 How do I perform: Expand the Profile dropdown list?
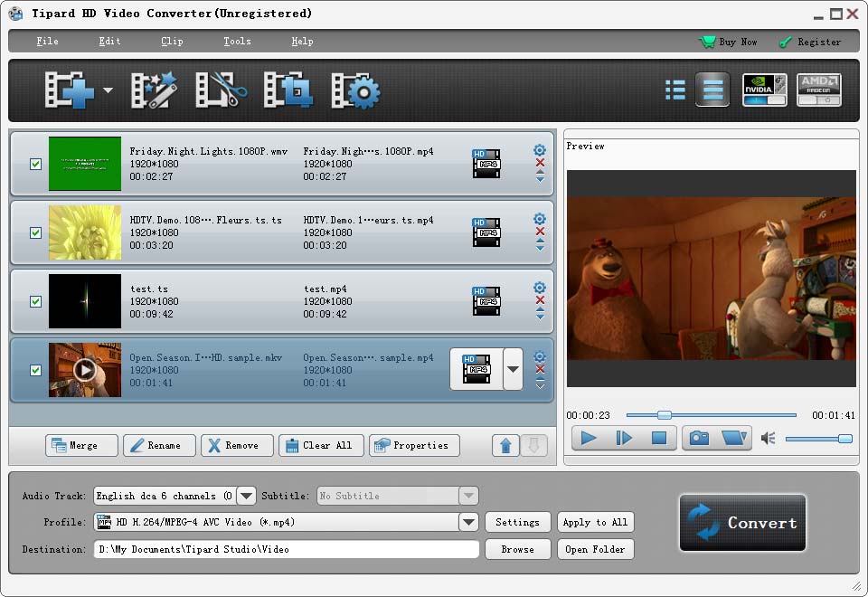click(468, 522)
